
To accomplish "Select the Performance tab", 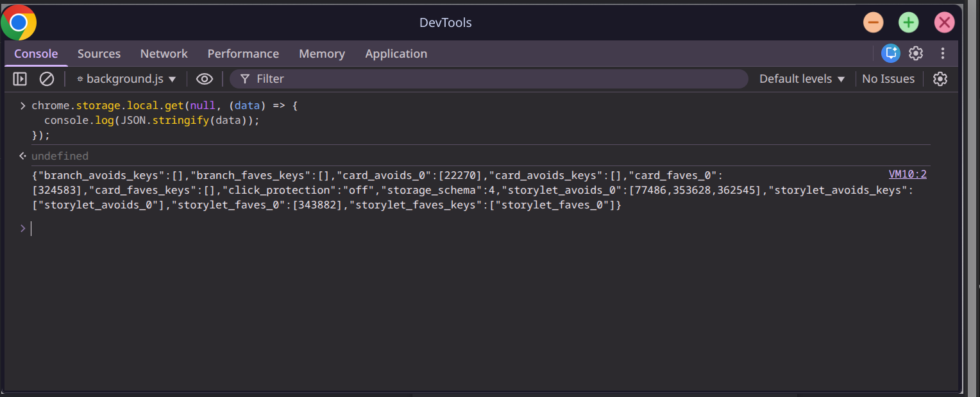I will (x=243, y=53).
